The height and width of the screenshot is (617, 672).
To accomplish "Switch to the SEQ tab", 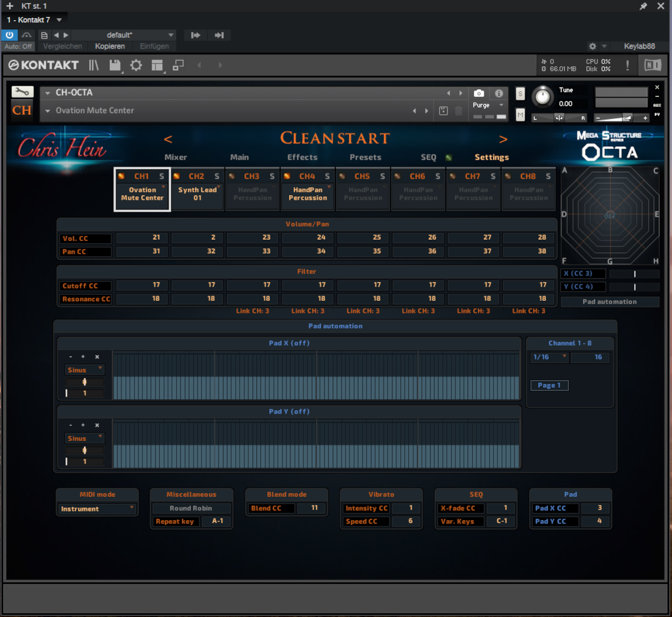I will click(428, 157).
